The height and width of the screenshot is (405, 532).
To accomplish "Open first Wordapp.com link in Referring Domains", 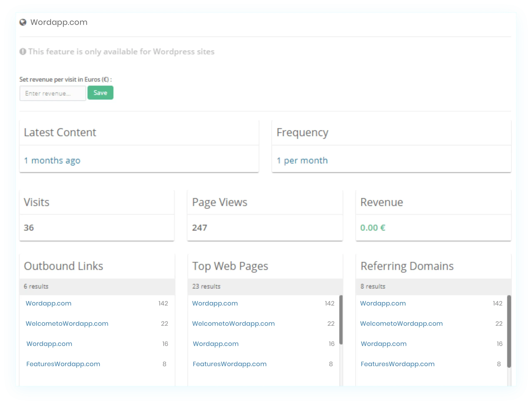I will [x=383, y=303].
